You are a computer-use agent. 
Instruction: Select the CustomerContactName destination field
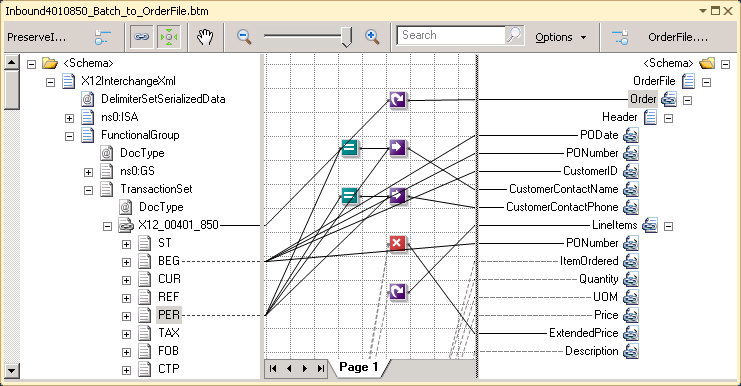tap(563, 189)
